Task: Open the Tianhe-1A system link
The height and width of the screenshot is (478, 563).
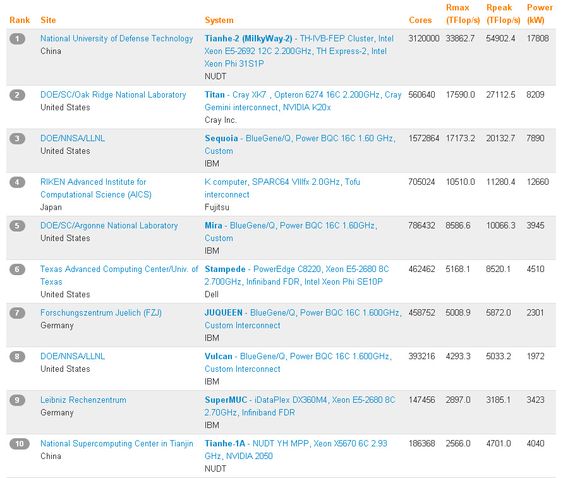Action: [296, 450]
